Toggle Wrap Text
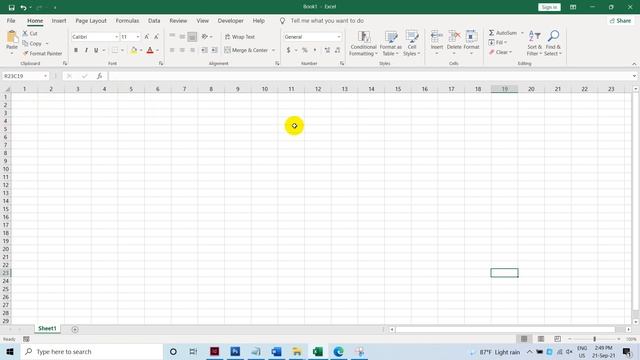Screen dimensions: 640x360 point(240,37)
